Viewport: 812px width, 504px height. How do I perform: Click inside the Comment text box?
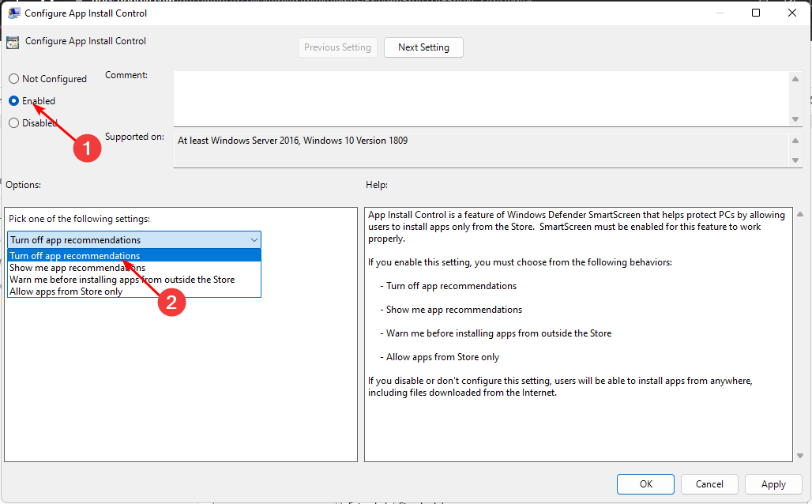[480, 97]
